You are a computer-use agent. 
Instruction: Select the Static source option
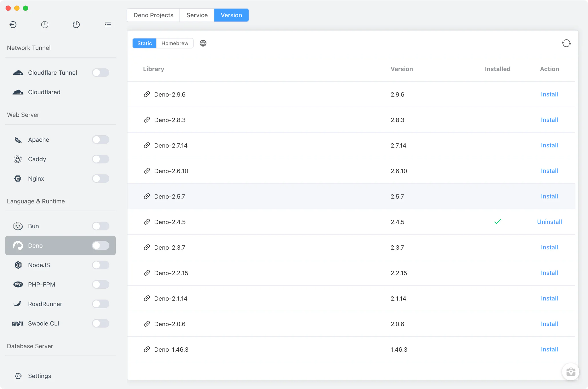coord(144,43)
